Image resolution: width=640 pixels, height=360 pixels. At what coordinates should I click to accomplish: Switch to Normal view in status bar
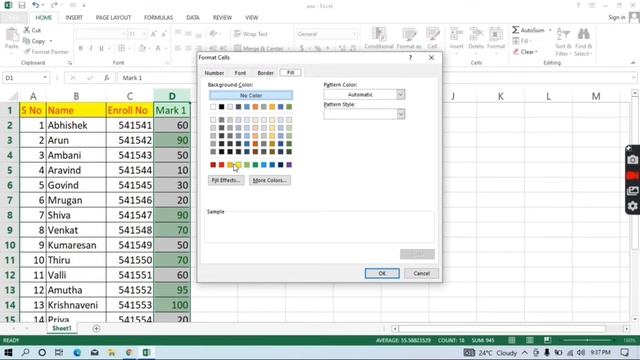[511, 340]
